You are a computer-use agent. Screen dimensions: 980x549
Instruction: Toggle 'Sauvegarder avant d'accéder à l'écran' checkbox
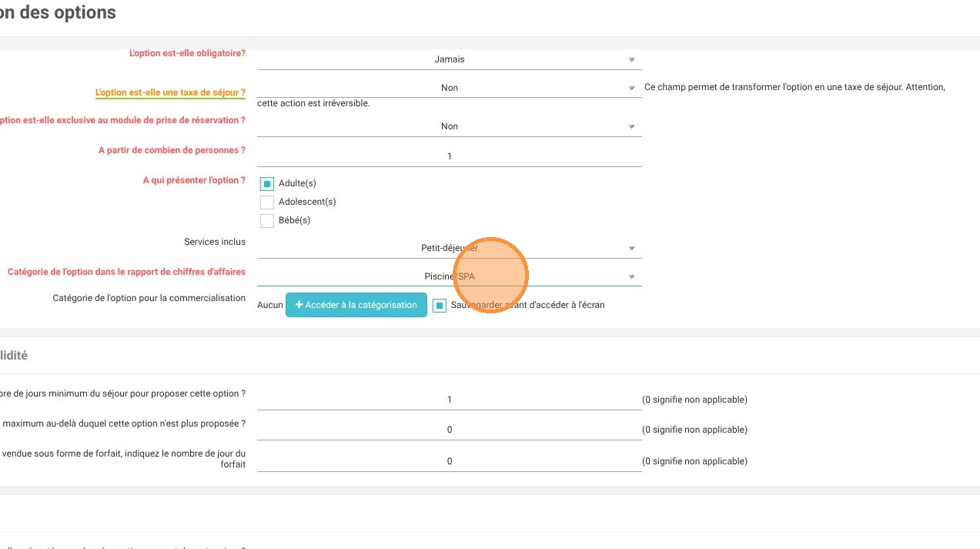(439, 305)
